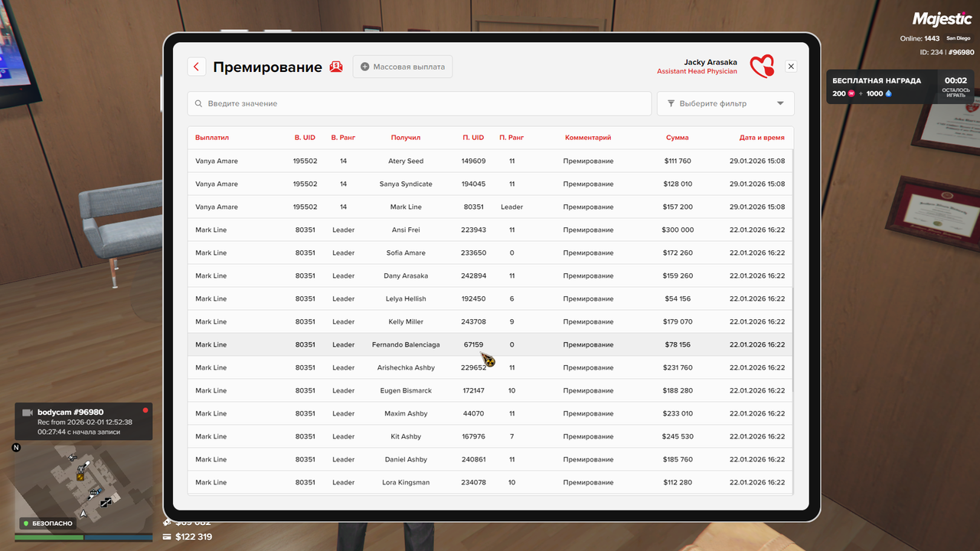The width and height of the screenshot is (980, 551).
Task: Click the Majestic logo
Action: click(942, 19)
